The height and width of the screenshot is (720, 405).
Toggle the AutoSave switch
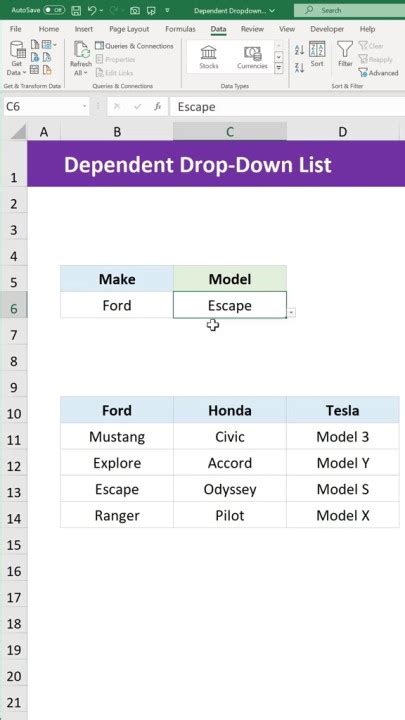[54, 10]
